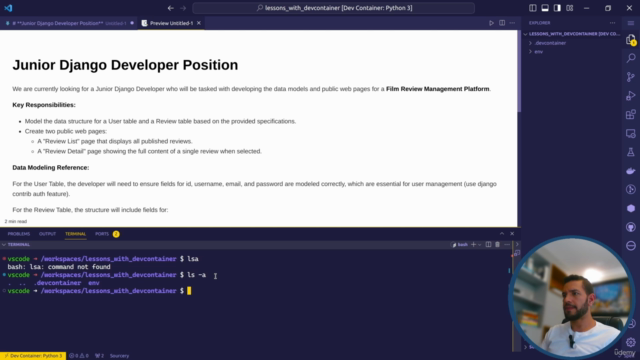Image resolution: width=640 pixels, height=360 pixels.
Task: Open the Remote Explorer view
Action: click(631, 133)
